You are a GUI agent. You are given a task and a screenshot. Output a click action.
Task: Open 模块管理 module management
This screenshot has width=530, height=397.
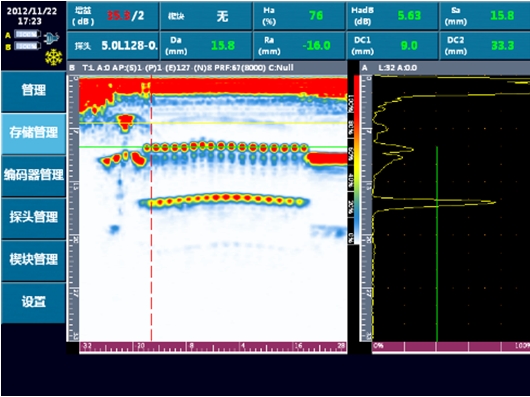[x=33, y=260]
